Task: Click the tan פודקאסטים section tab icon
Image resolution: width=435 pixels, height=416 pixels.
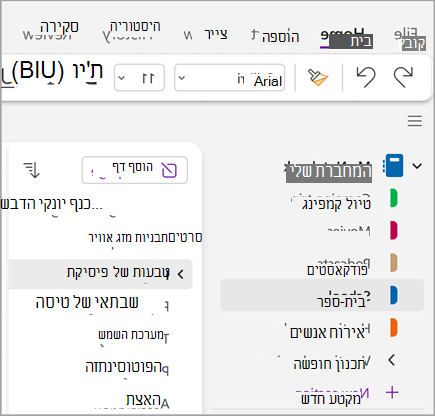Action: pyautogui.click(x=394, y=263)
